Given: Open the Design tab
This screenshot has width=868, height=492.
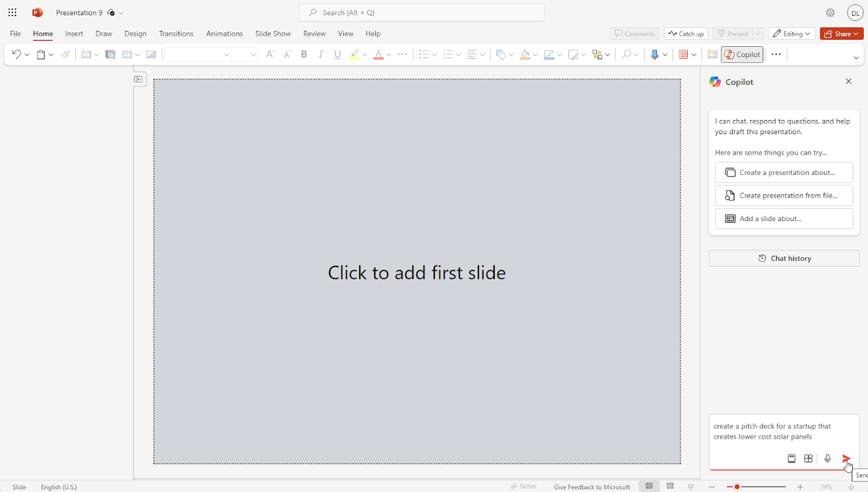Looking at the screenshot, I should (135, 34).
